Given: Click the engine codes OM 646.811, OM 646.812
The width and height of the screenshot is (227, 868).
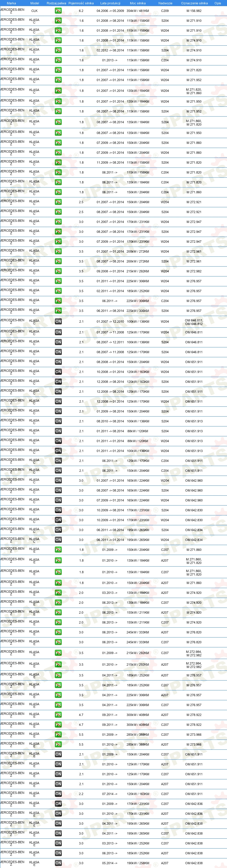Looking at the screenshot, I should (194, 322).
